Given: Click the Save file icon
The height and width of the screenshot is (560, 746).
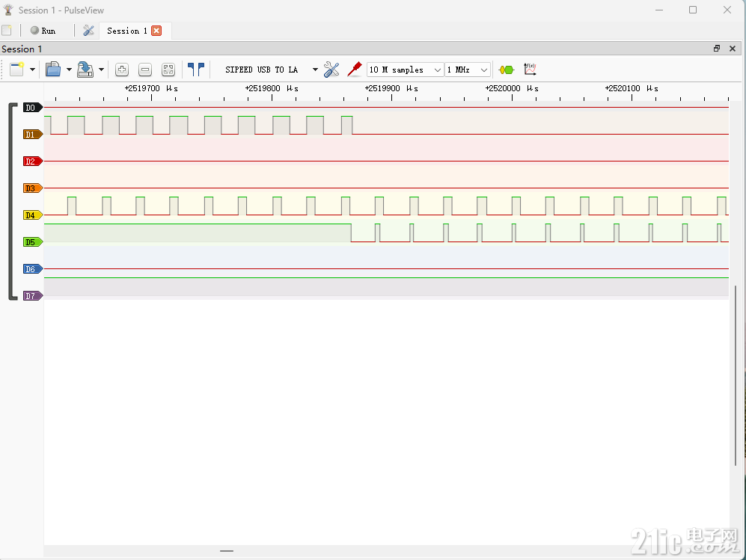Looking at the screenshot, I should [85, 70].
